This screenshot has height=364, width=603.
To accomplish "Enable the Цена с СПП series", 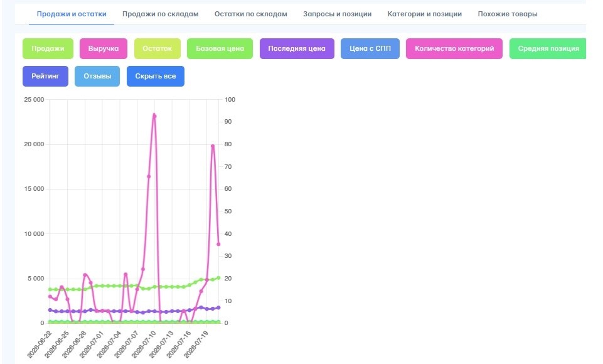I will tap(370, 48).
